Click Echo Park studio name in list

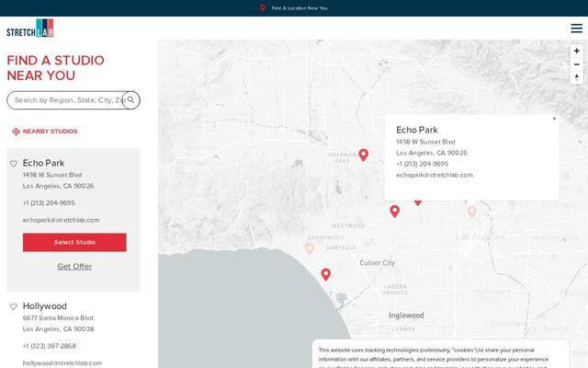43,163
